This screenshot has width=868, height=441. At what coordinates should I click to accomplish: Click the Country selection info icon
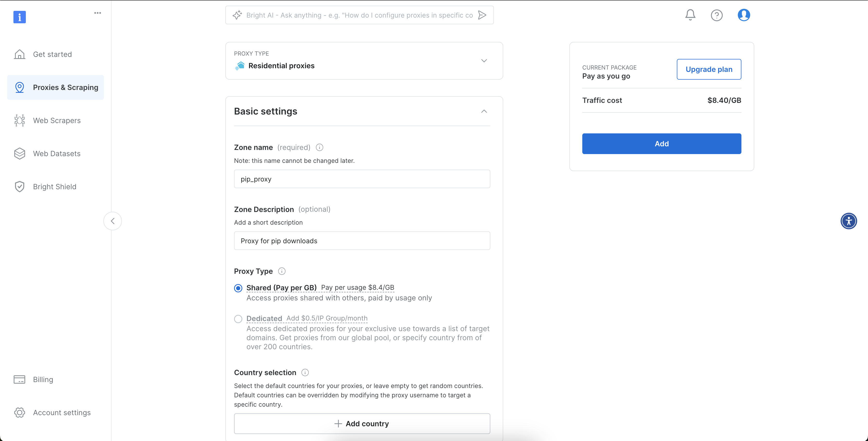click(305, 372)
